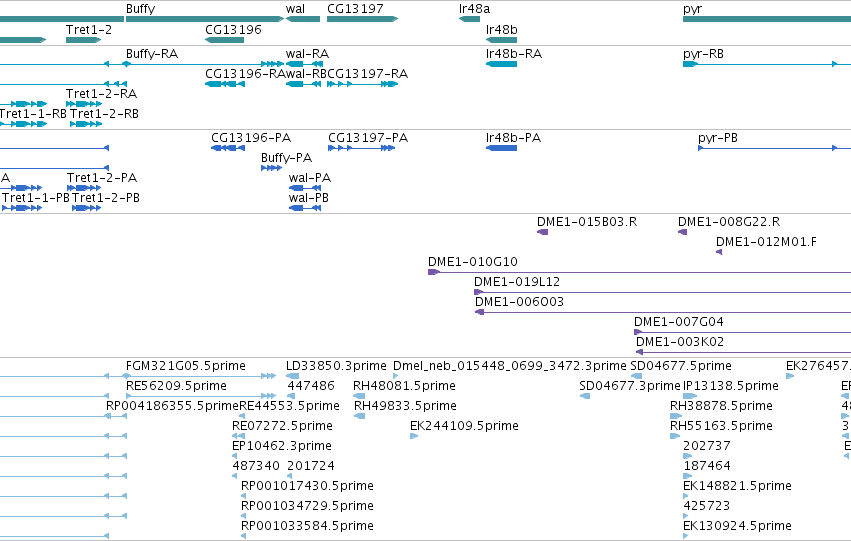Select the pyr gene label
Screen dimensions: 851x541
693,9
